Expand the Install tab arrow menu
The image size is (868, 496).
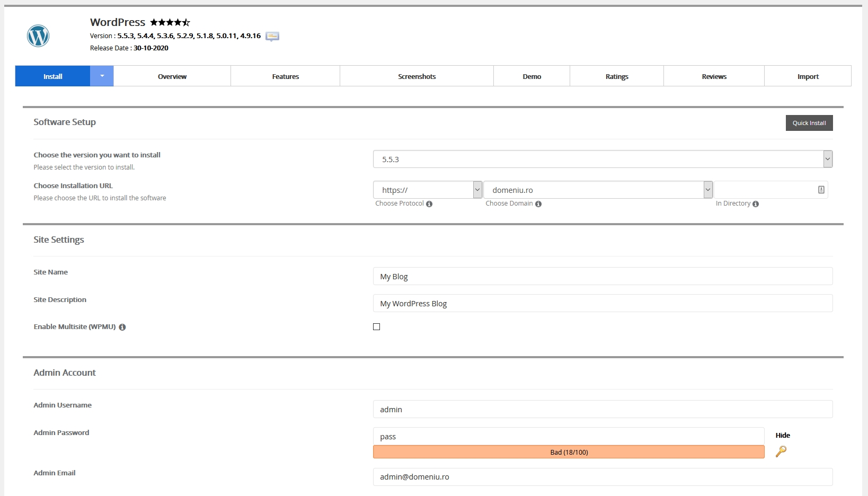pyautogui.click(x=102, y=76)
